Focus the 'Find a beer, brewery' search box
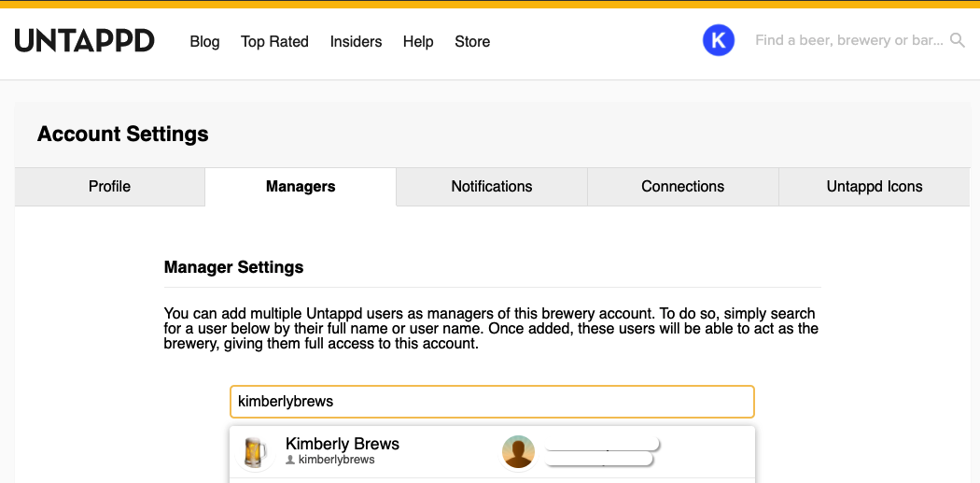Screen dimensions: 980x483 [847, 40]
